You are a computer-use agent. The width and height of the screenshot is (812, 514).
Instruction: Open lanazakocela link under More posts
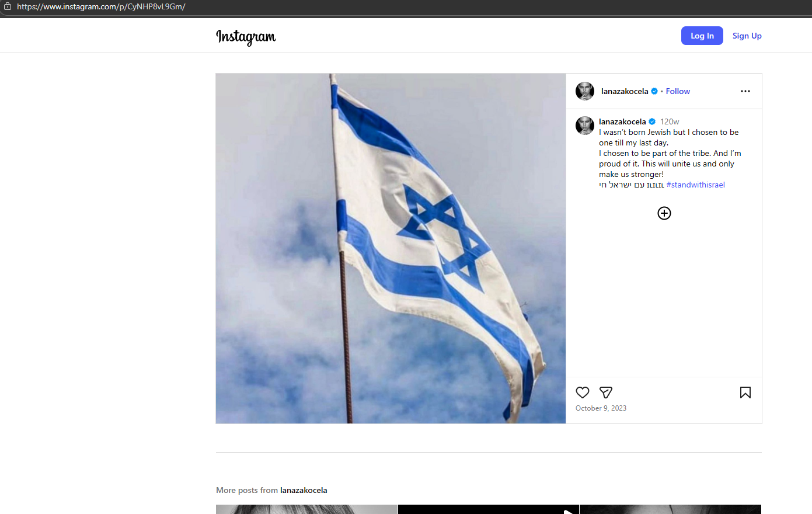[x=304, y=490]
